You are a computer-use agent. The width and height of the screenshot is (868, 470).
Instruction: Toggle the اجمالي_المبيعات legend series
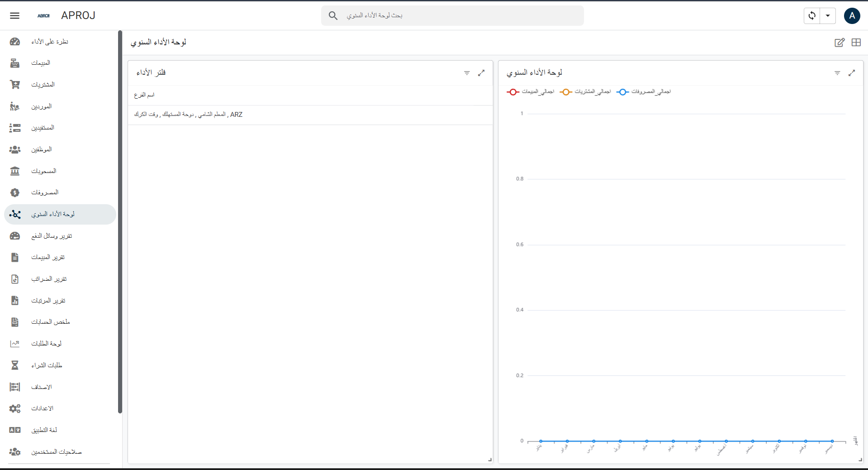click(x=531, y=92)
